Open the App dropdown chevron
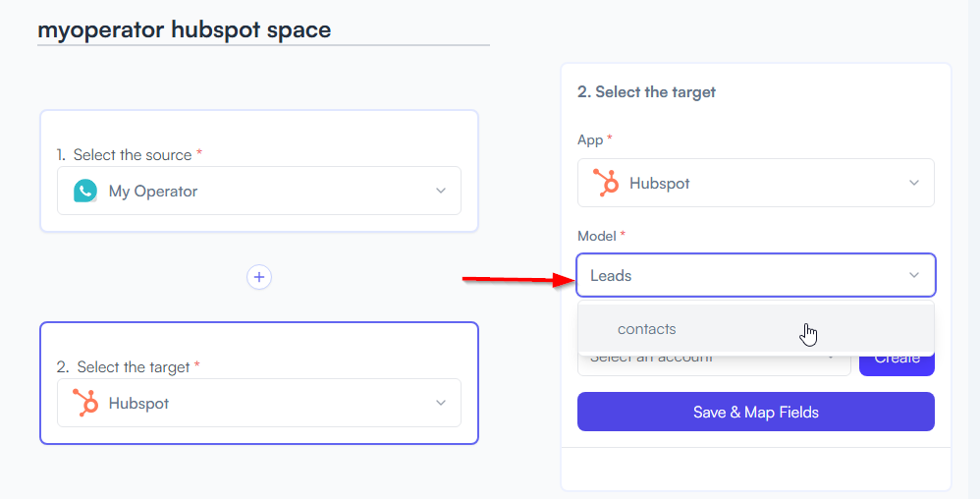Image resolution: width=980 pixels, height=499 pixels. click(x=914, y=184)
